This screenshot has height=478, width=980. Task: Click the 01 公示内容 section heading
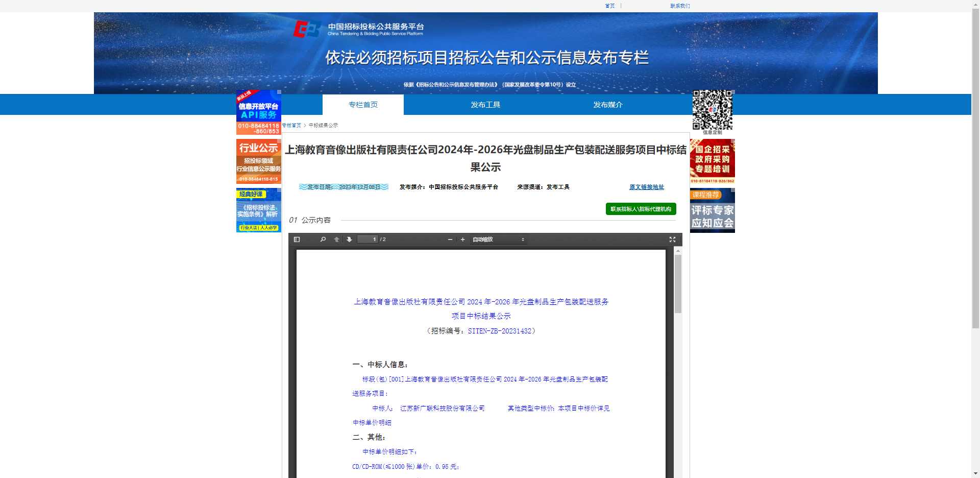pyautogui.click(x=310, y=220)
